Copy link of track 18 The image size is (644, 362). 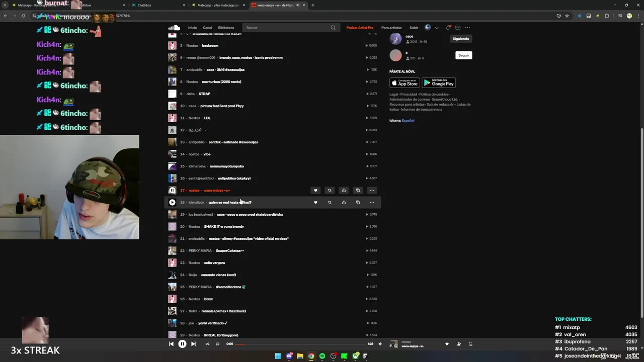tap(358, 202)
